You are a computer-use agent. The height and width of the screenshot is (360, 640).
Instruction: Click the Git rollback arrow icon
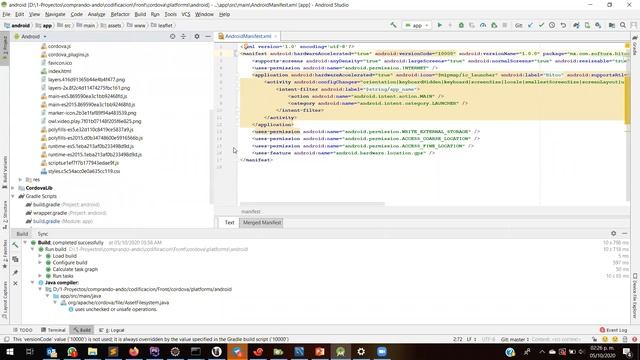(x=563, y=25)
